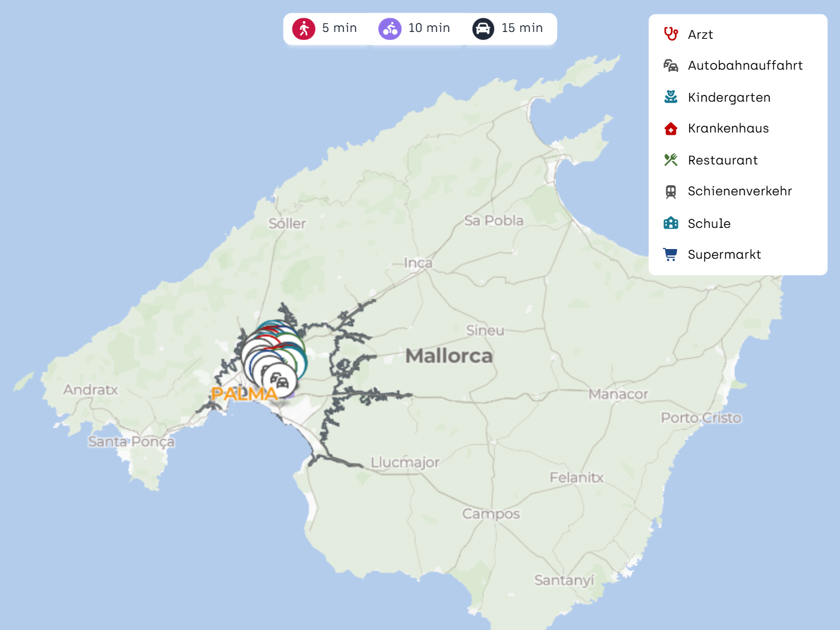Click the Supermarkt shopping cart icon
The width and height of the screenshot is (840, 630).
coord(671,254)
